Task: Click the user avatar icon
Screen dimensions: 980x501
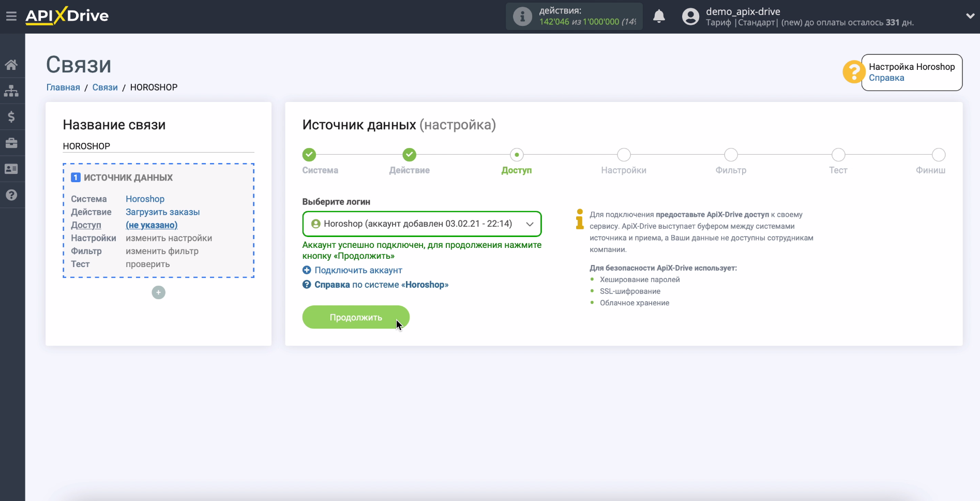Action: pos(690,17)
